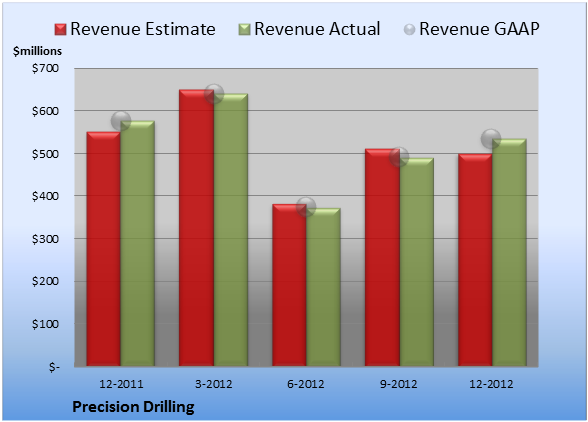
Task: Select the red estimate bar for 3-2012
Action: [x=196, y=228]
